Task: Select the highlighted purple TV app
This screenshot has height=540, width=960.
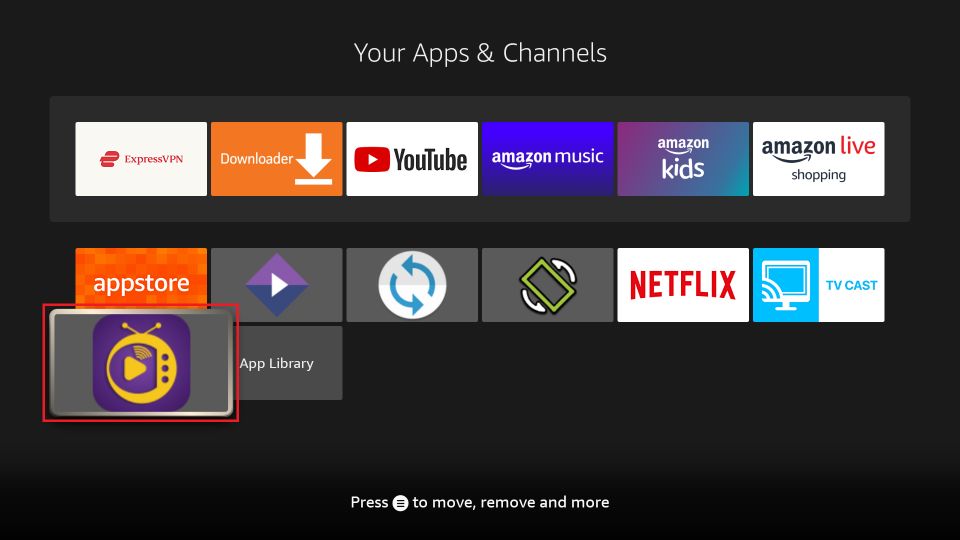Action: (x=141, y=362)
